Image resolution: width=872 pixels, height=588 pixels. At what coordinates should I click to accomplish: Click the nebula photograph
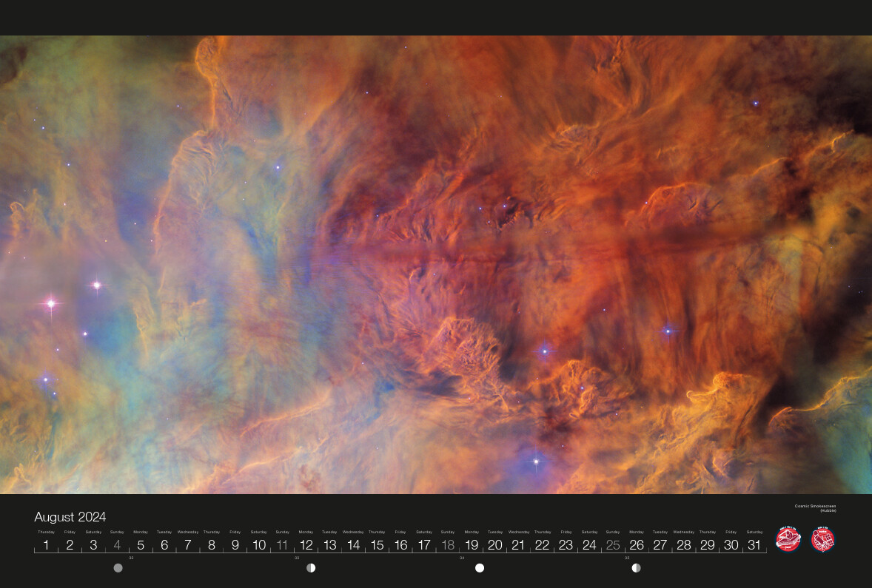coord(436,265)
